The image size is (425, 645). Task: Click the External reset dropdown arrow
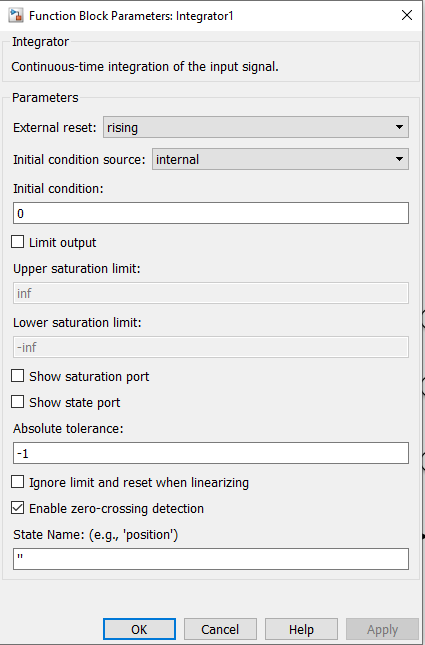click(399, 127)
